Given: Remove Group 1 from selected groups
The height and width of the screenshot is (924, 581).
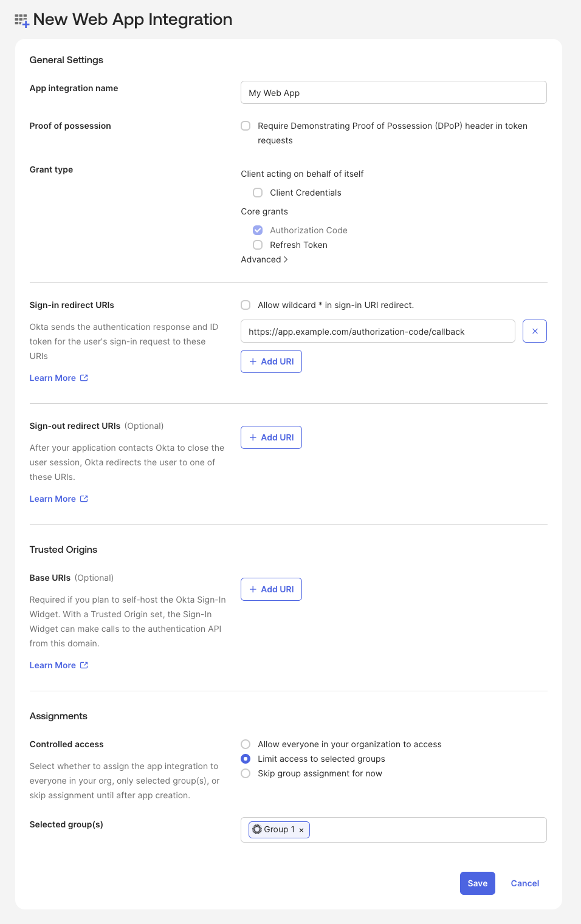Looking at the screenshot, I should [301, 829].
